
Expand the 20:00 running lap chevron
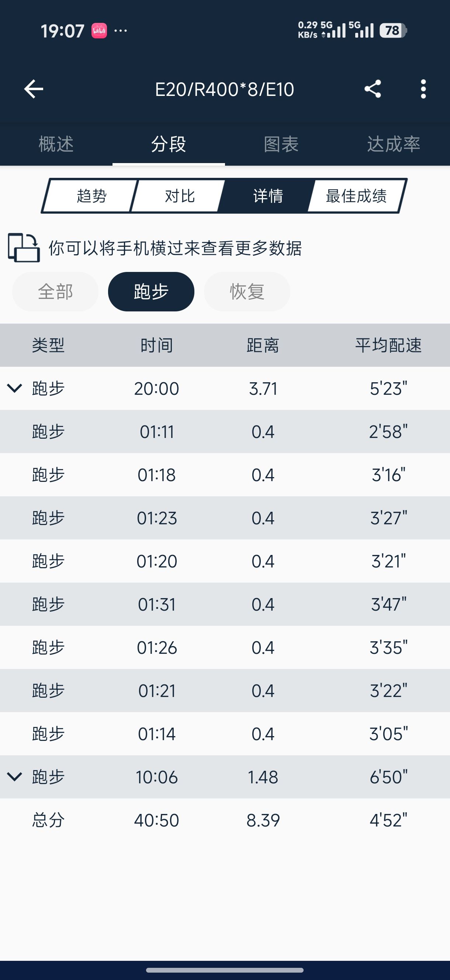tap(14, 389)
